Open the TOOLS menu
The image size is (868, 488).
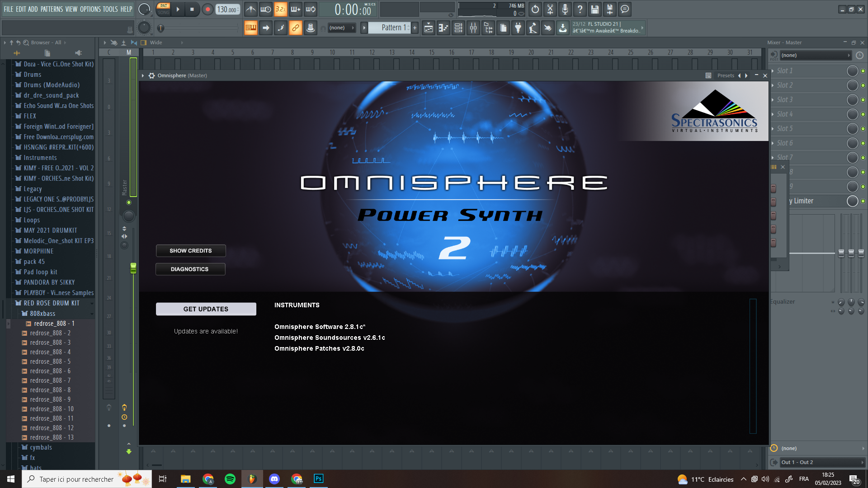click(110, 9)
